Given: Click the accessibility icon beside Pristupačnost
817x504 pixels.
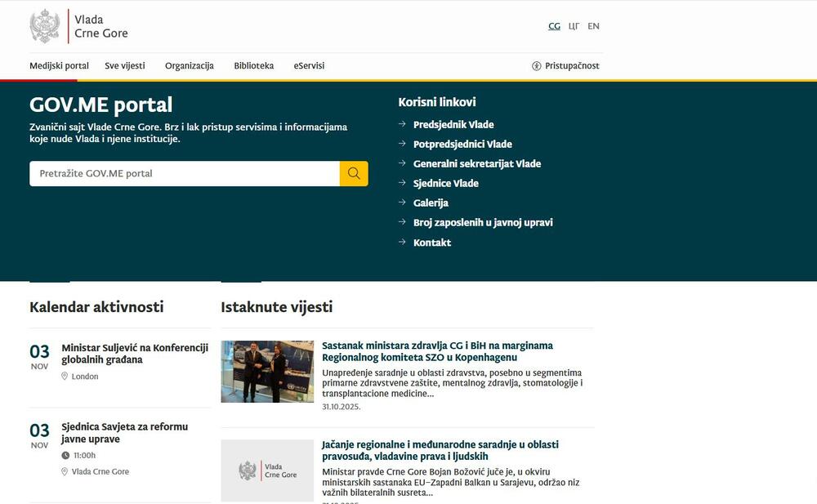Looking at the screenshot, I should point(537,66).
